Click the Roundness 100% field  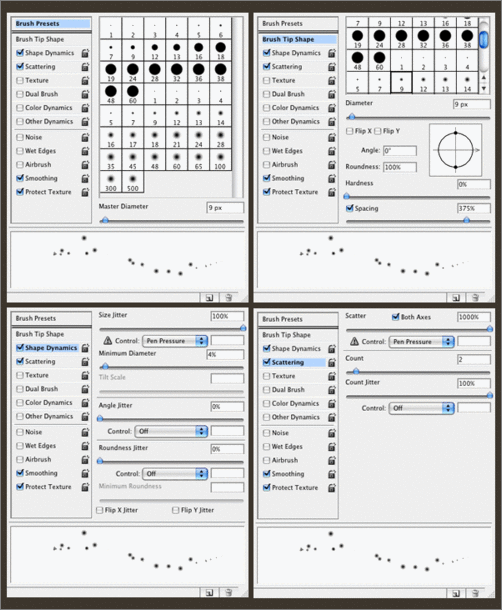click(x=400, y=167)
